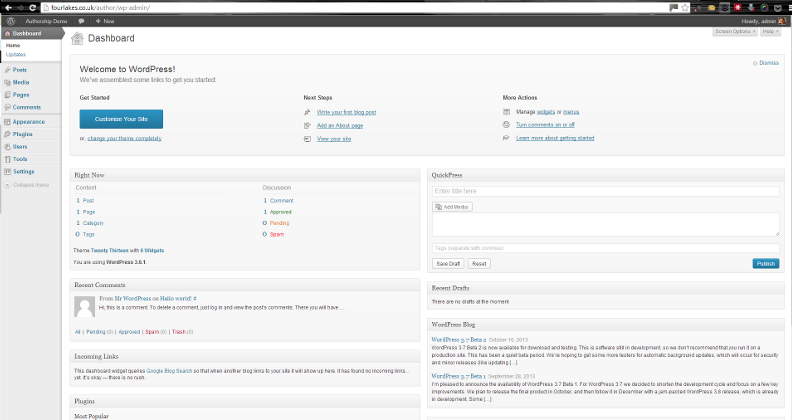The width and height of the screenshot is (792, 420).
Task: Expand the Help dropdown tab
Action: (770, 32)
